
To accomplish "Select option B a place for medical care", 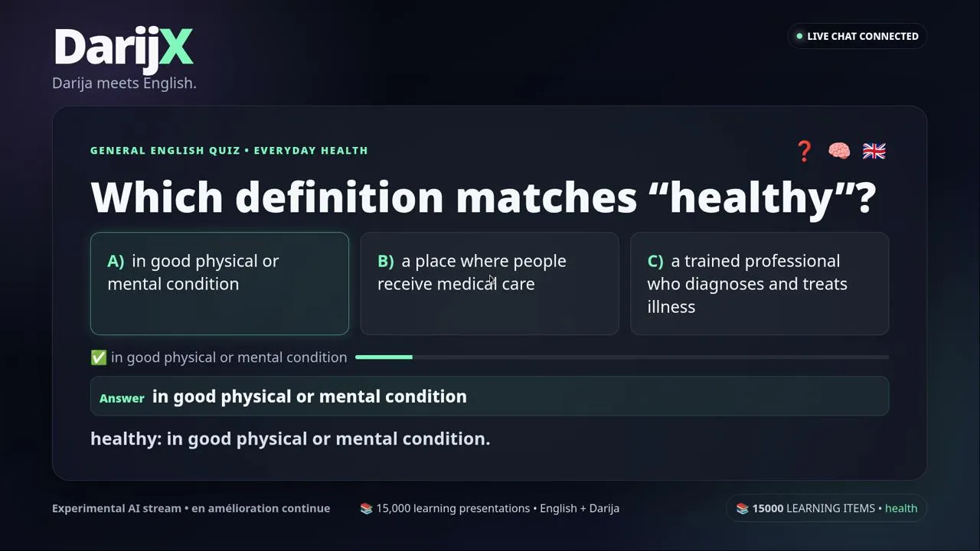I will [489, 283].
